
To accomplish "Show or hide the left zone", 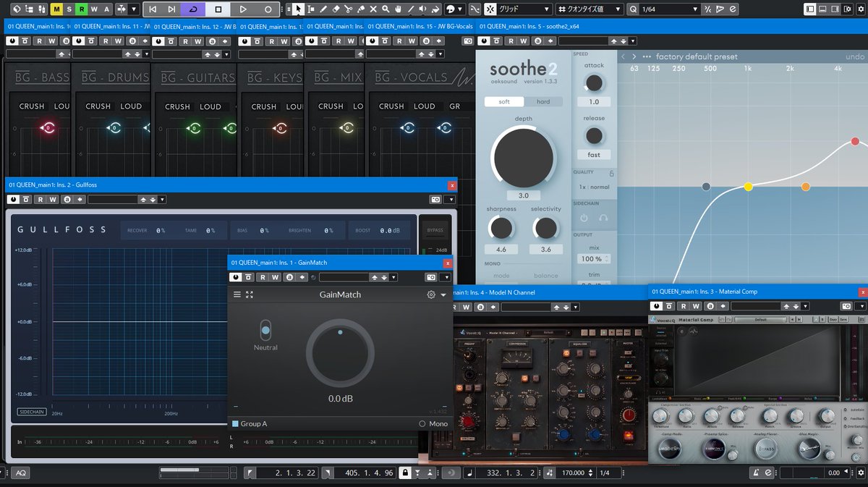I will click(811, 9).
